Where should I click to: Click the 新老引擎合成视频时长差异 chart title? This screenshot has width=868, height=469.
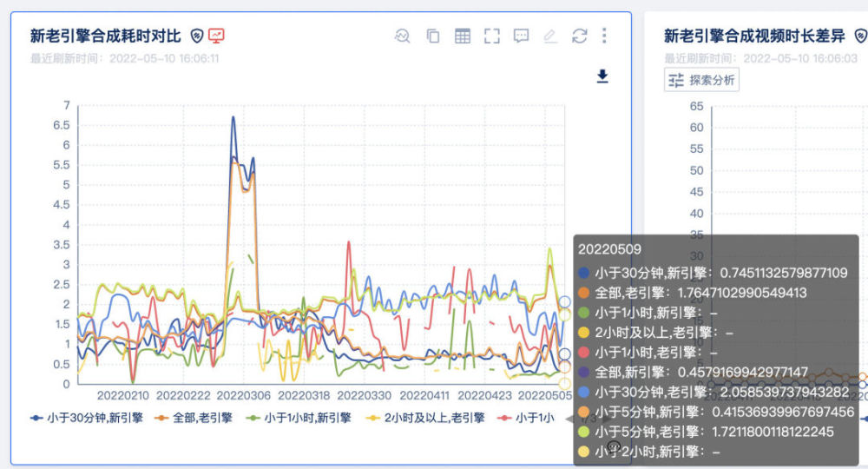[754, 36]
